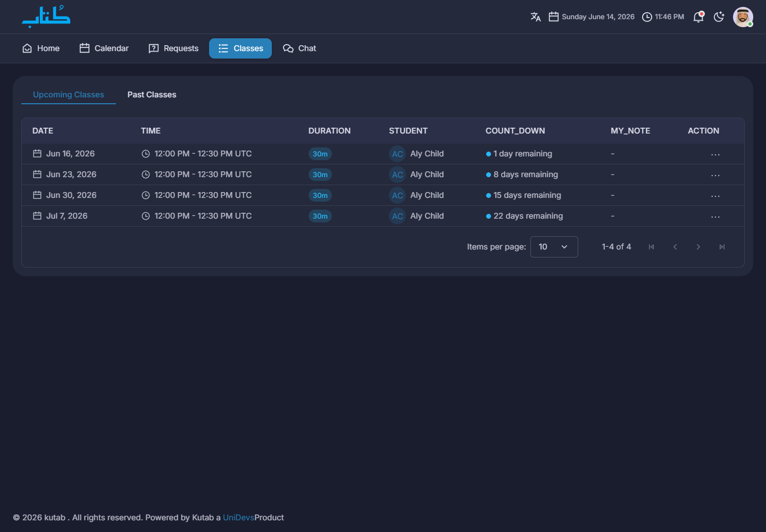Click the date cell 'Jun 30, 2026'
The width and height of the screenshot is (766, 532).
(x=64, y=195)
